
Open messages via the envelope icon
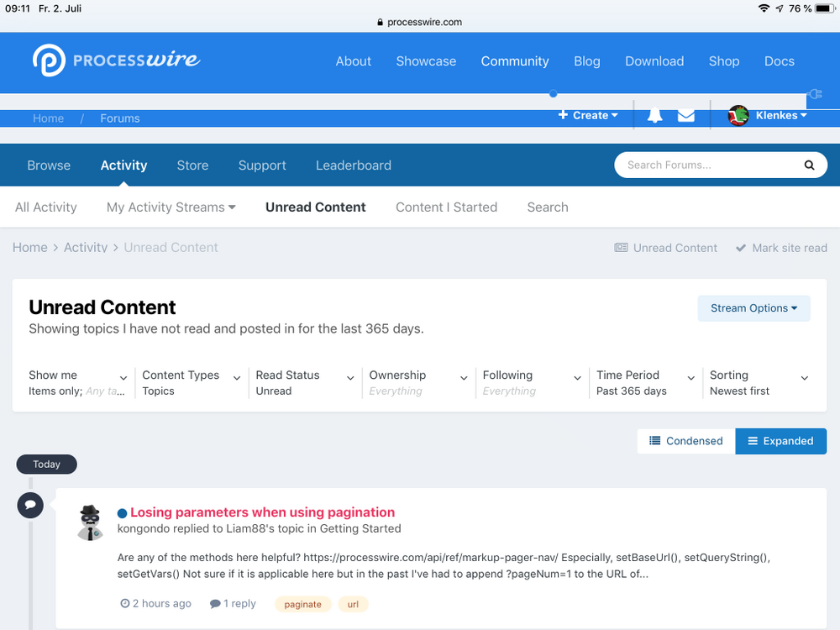pos(685,114)
